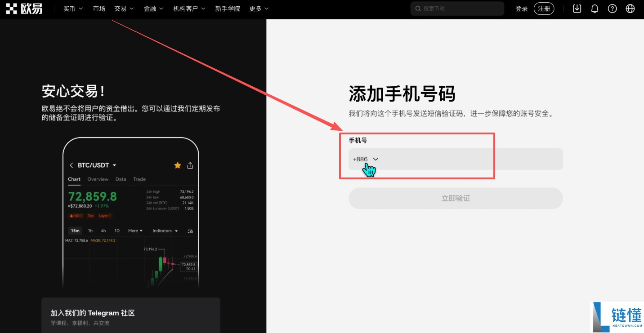Click the share icon beside the star
644x333 pixels.
click(x=190, y=165)
